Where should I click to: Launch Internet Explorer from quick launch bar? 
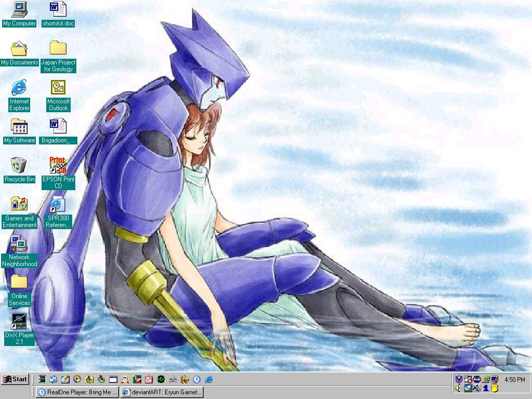209,379
